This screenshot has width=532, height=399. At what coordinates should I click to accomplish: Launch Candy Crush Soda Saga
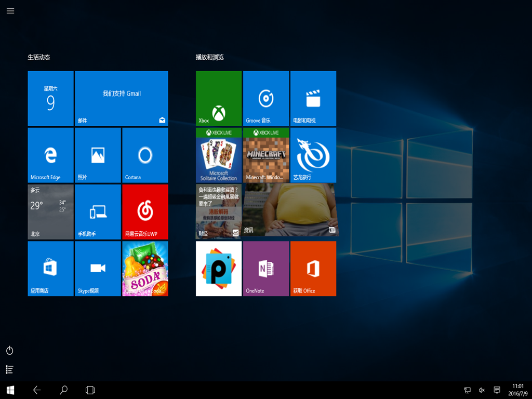pos(145,269)
